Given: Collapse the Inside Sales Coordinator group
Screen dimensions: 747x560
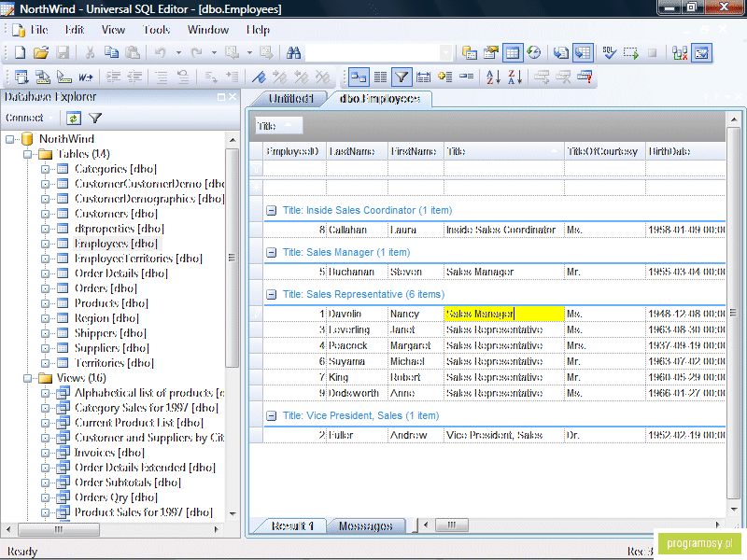Looking at the screenshot, I should 271,211.
